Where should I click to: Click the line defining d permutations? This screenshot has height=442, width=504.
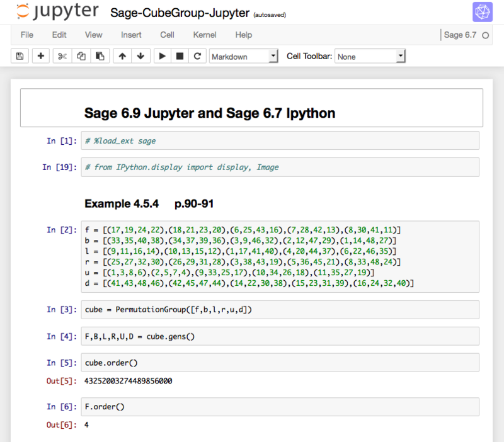tap(249, 283)
